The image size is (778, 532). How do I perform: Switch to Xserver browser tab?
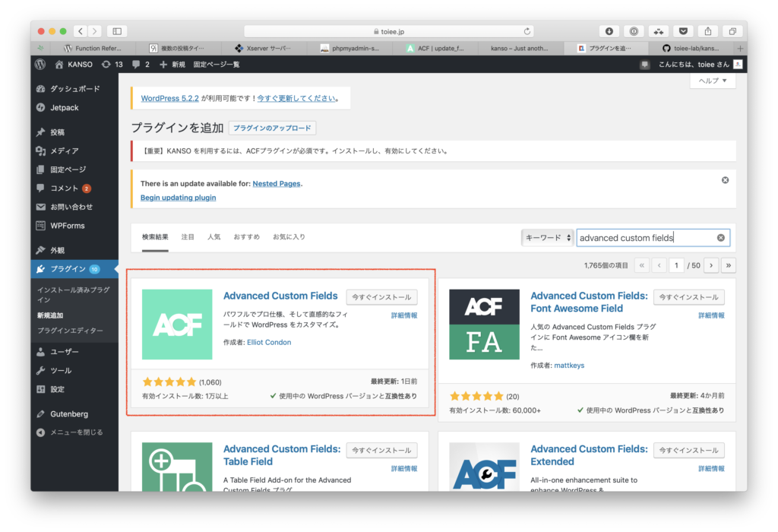[264, 48]
